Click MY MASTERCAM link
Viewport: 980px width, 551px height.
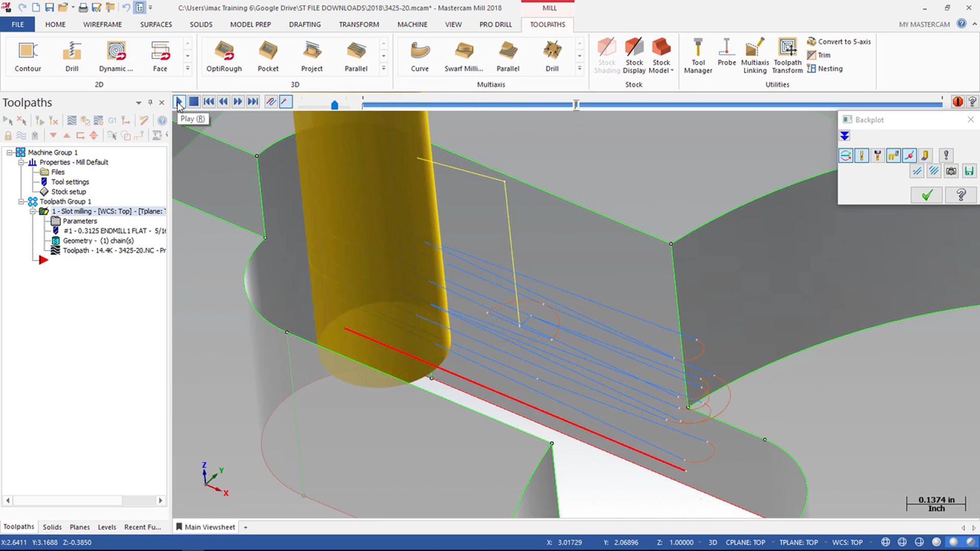pos(924,24)
